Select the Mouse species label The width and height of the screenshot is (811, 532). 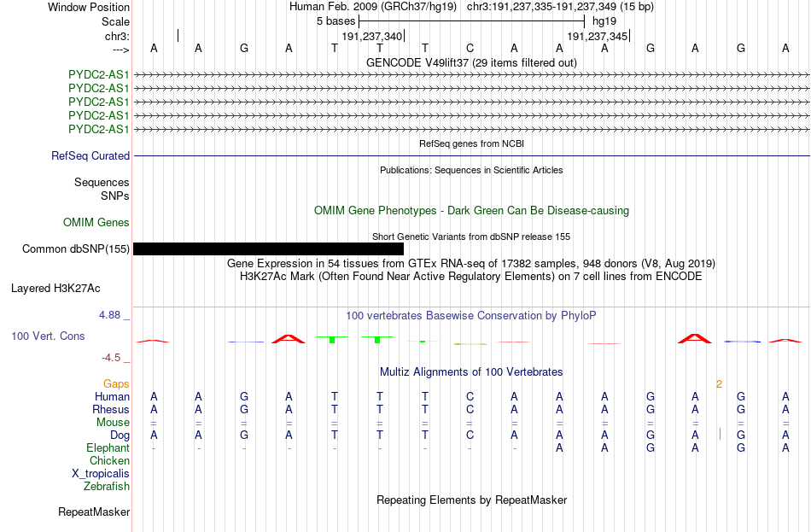[x=113, y=423]
